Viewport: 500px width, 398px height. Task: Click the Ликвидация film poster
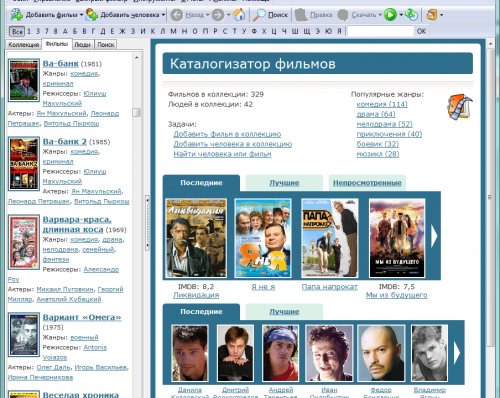[x=196, y=238]
